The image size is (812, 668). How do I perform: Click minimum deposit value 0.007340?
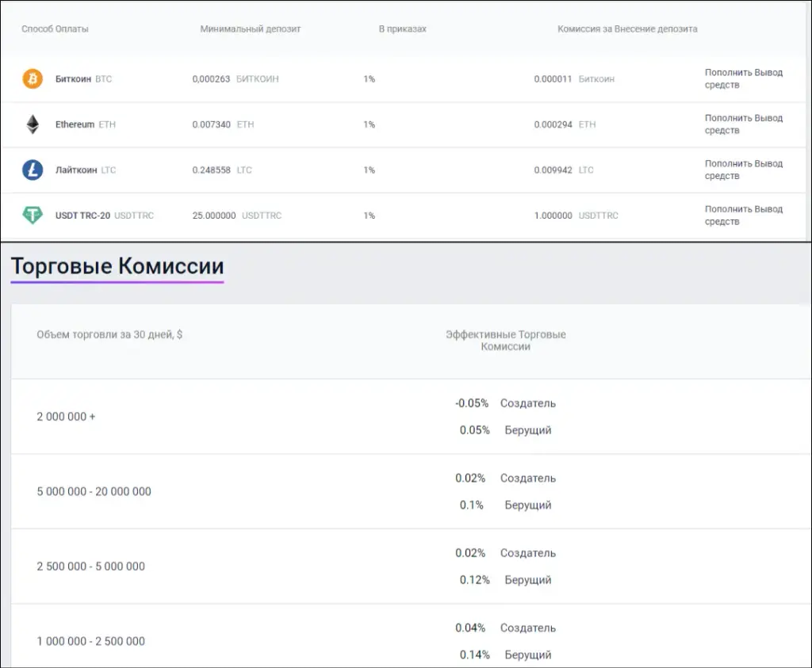point(211,124)
